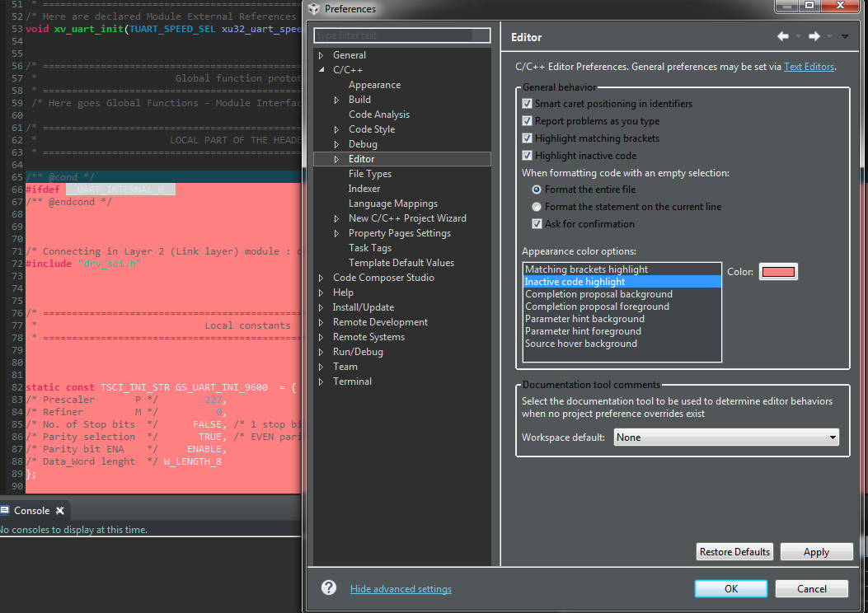Select Format the entire file radio button
The height and width of the screenshot is (613, 868).
point(537,190)
